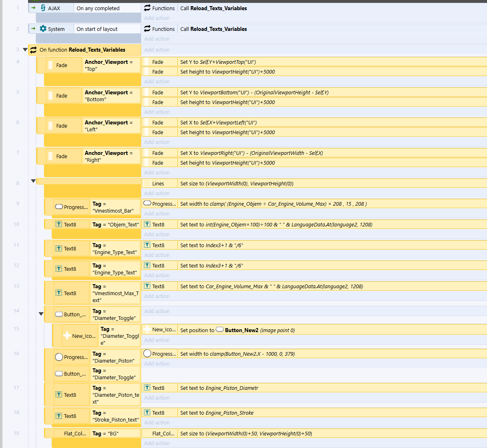
Task: Click the System gear icon in event 2
Action: 43,29
